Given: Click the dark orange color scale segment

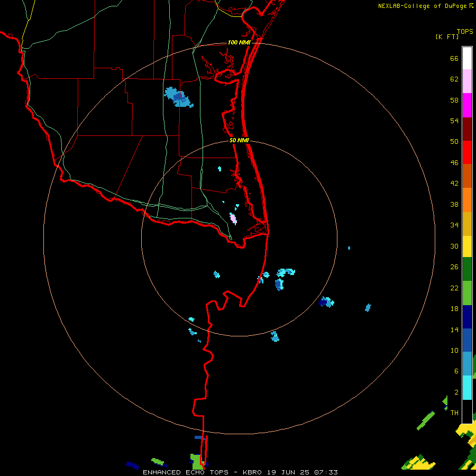Looking at the screenshot, I should point(467,176).
